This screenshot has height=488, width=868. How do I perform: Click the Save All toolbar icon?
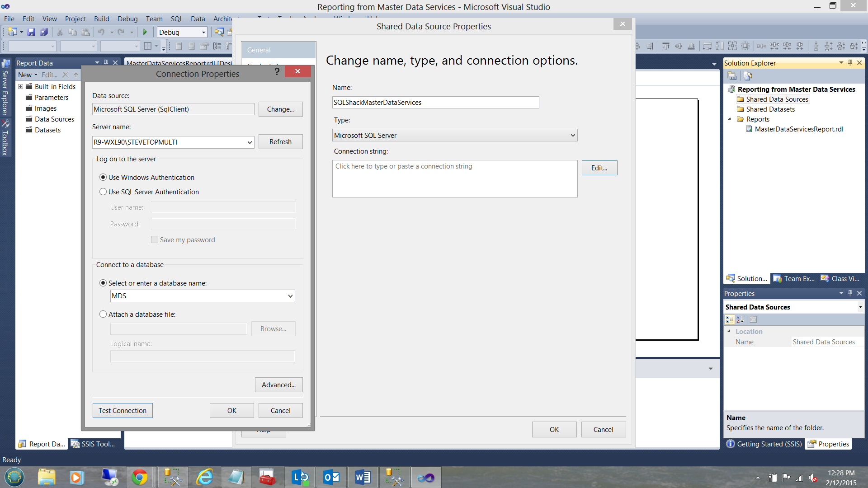[x=44, y=32]
